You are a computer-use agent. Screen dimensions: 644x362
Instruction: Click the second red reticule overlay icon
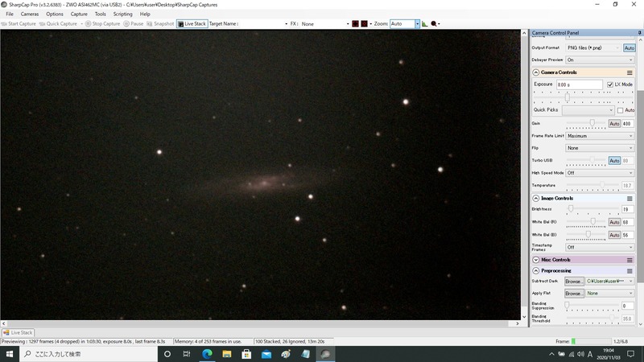point(364,24)
